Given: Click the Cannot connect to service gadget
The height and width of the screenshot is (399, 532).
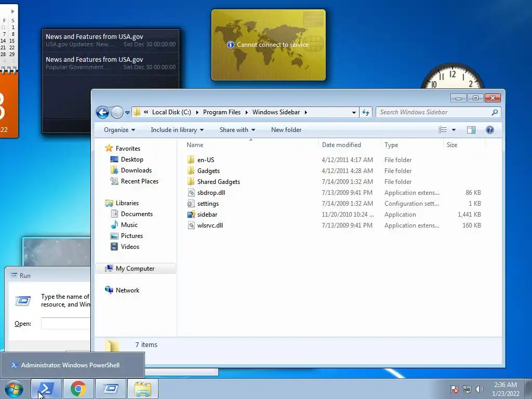Looking at the screenshot, I should pos(269,45).
